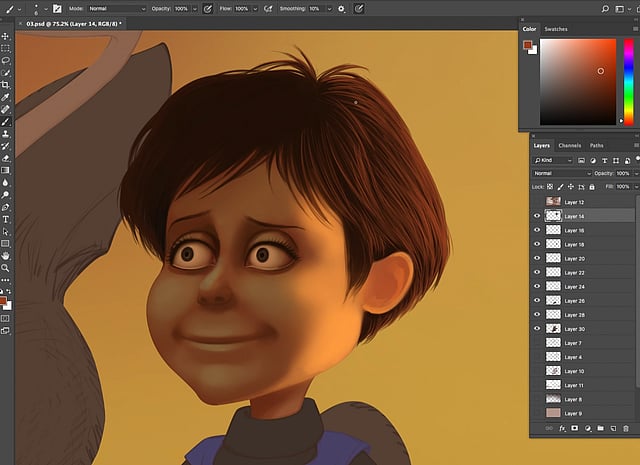The width and height of the screenshot is (640, 465).
Task: Select the Zoom tool
Action: pos(5,268)
